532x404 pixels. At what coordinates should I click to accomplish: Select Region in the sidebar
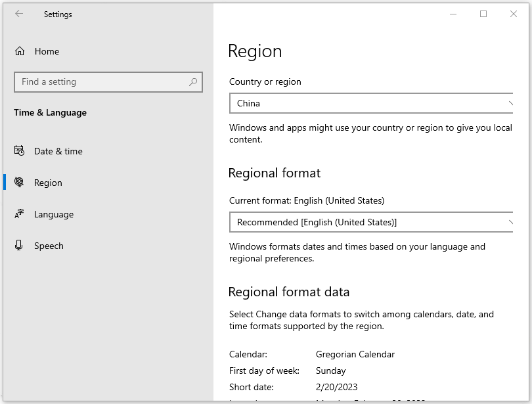pos(108,183)
